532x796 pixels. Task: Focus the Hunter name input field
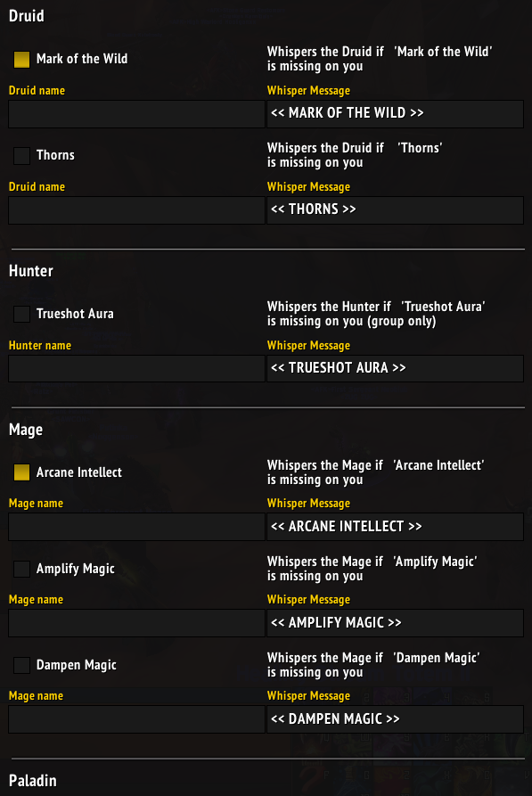tap(136, 368)
